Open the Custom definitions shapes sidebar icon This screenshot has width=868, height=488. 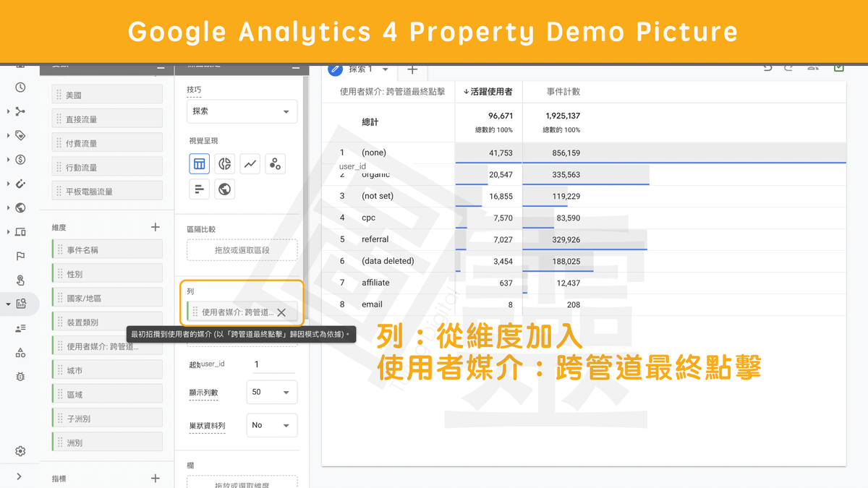coord(20,352)
